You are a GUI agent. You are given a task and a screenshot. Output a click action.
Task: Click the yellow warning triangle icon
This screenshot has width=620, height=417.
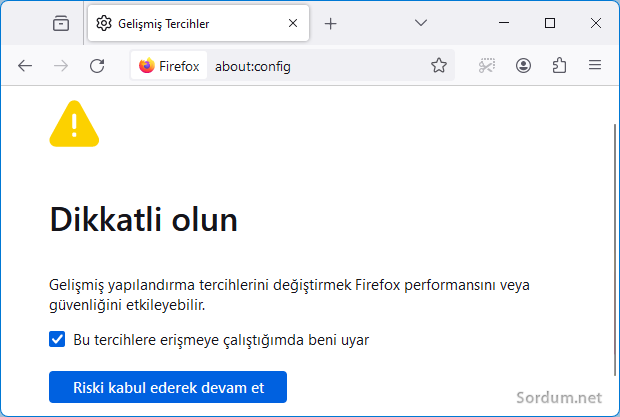click(x=74, y=124)
